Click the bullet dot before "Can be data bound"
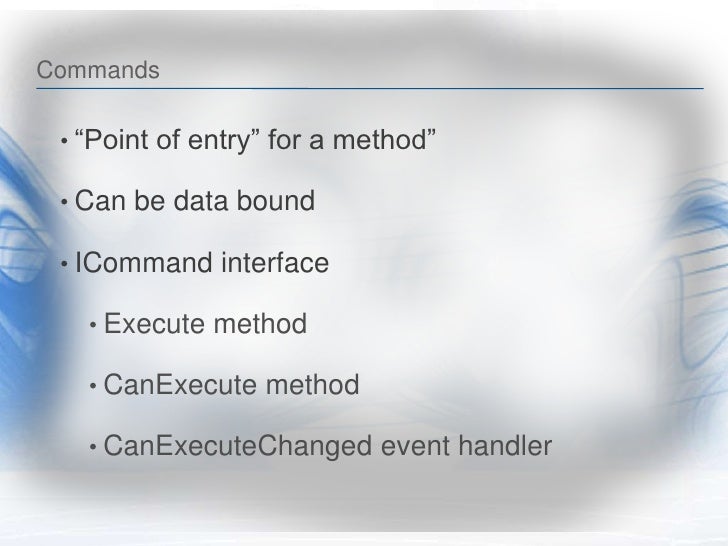 pos(64,202)
